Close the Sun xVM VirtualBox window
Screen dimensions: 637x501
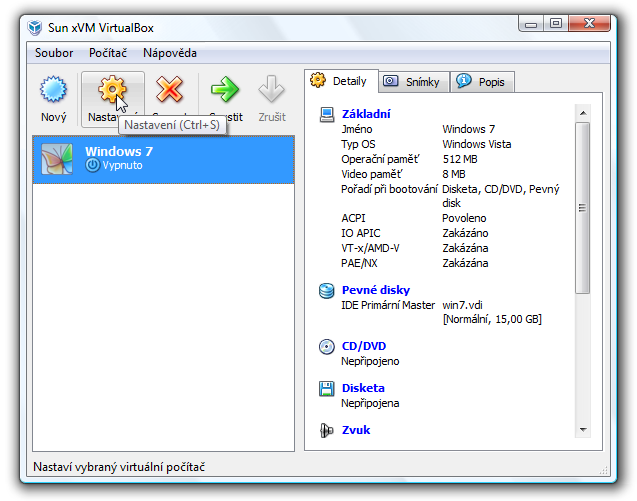(589, 24)
